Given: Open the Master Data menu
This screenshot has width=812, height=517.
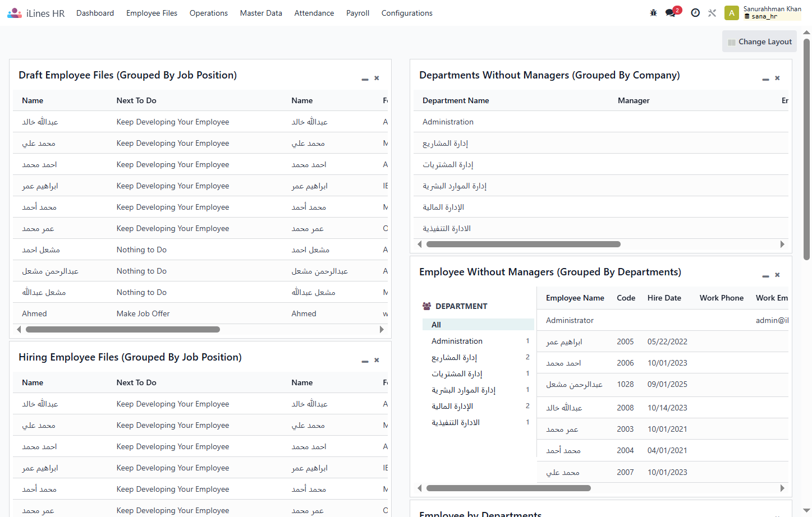Looking at the screenshot, I should click(261, 13).
